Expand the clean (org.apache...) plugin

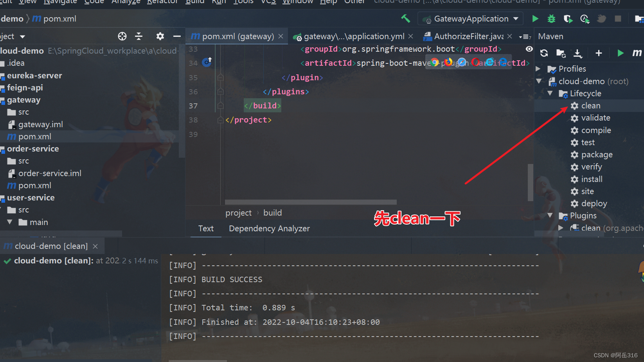coord(561,228)
